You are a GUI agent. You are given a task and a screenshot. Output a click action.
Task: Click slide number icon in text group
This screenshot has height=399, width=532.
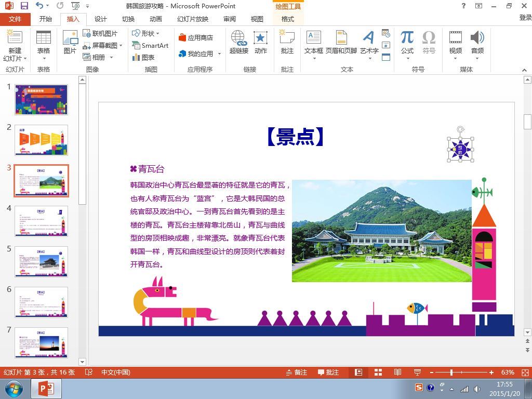[386, 45]
